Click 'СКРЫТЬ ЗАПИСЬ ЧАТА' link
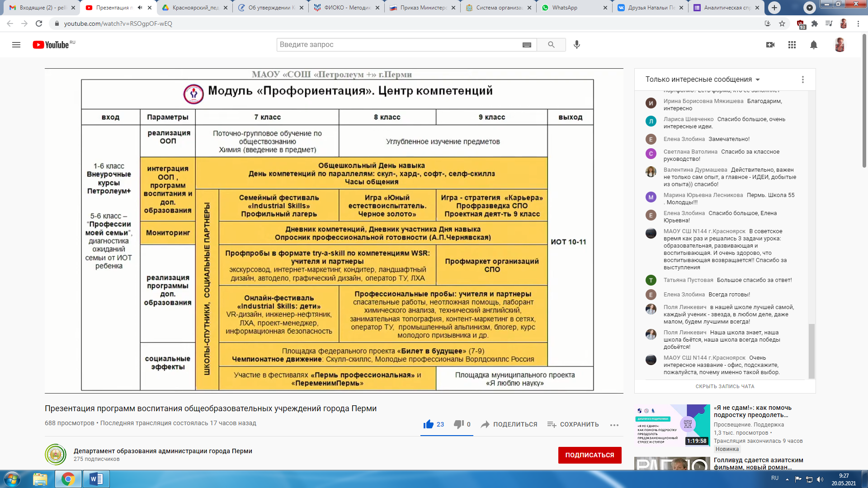 [725, 386]
